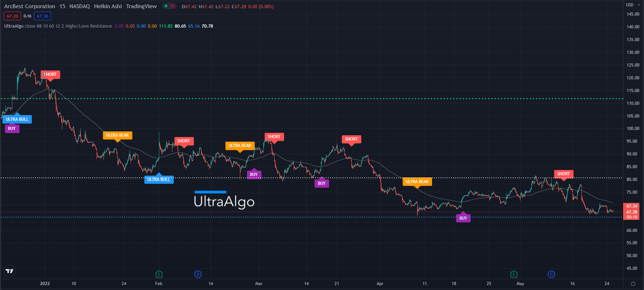644x290 pixels.
Task: Click the SHORT label in early March
Action: (x=274, y=136)
